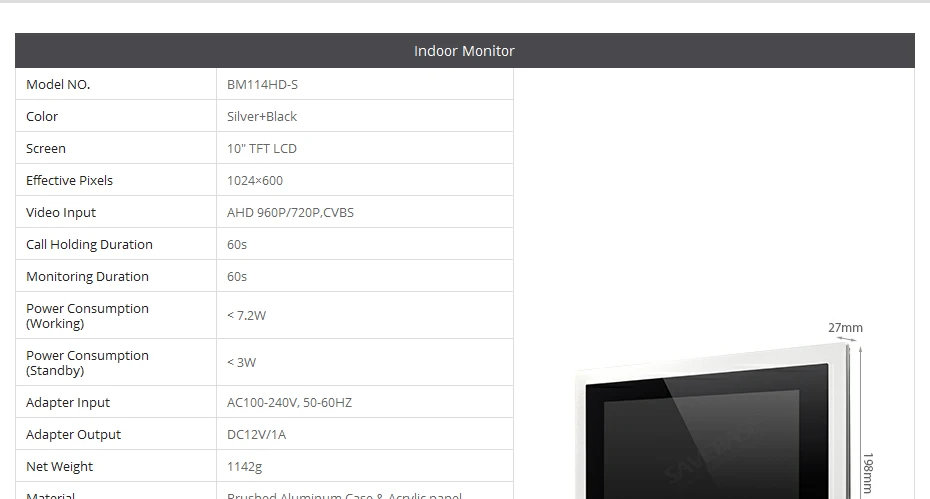Screen dimensions: 930x499
Task: Select the Power Consumption (Working) label
Action: (87, 316)
